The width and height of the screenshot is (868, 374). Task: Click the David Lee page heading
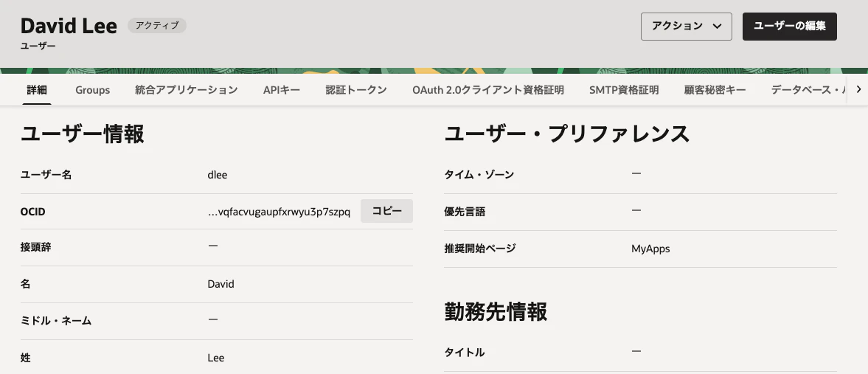pos(69,26)
